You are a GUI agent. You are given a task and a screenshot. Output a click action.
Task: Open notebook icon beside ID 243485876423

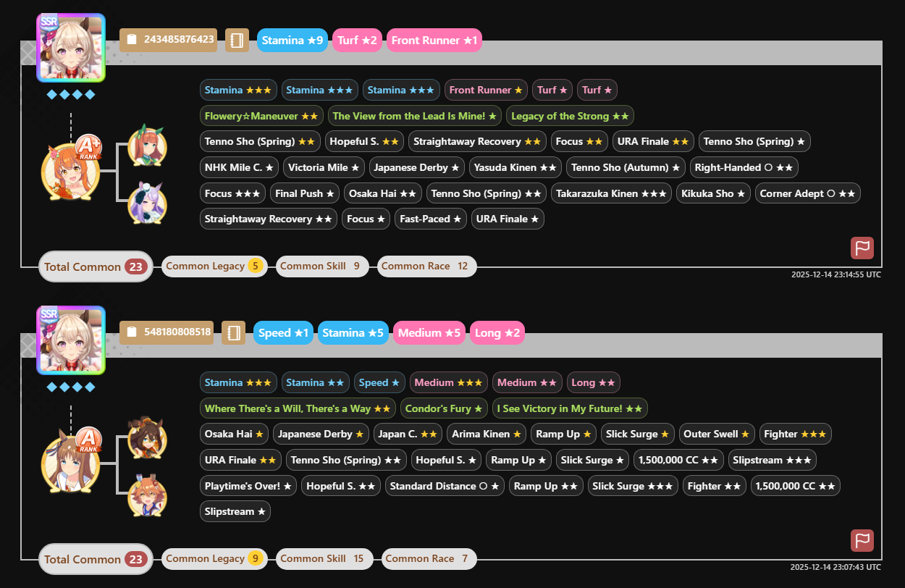tap(237, 40)
